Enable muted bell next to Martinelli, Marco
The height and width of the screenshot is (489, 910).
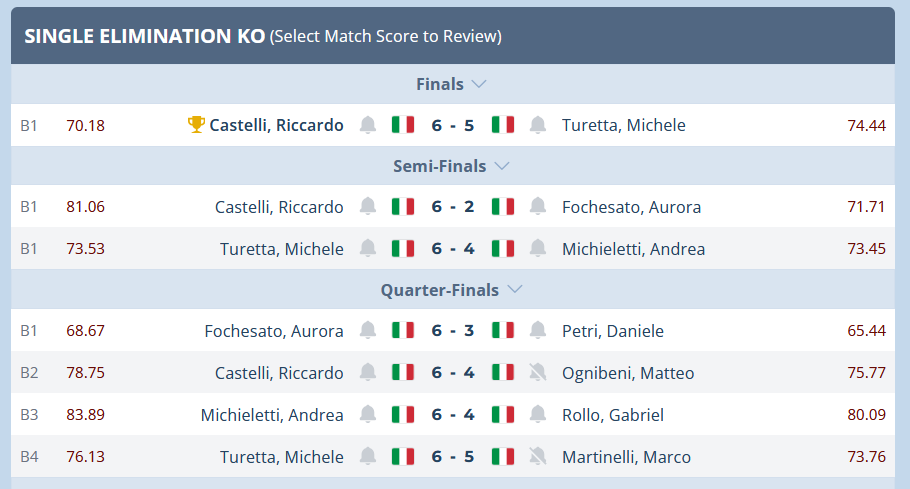(x=537, y=457)
